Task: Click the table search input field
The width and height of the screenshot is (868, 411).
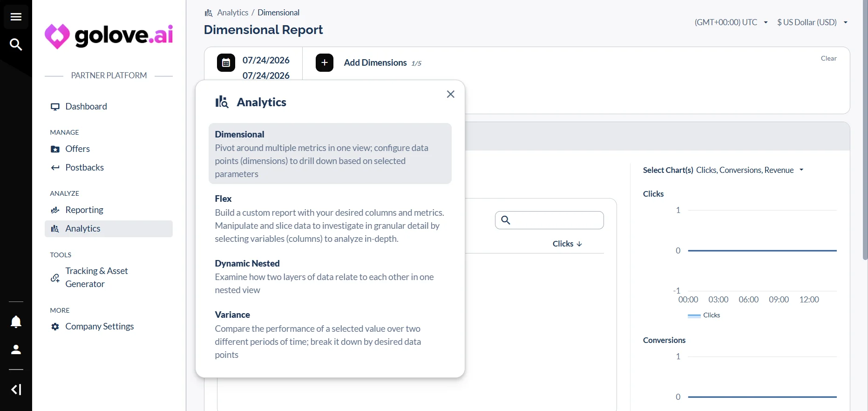Action: click(549, 220)
